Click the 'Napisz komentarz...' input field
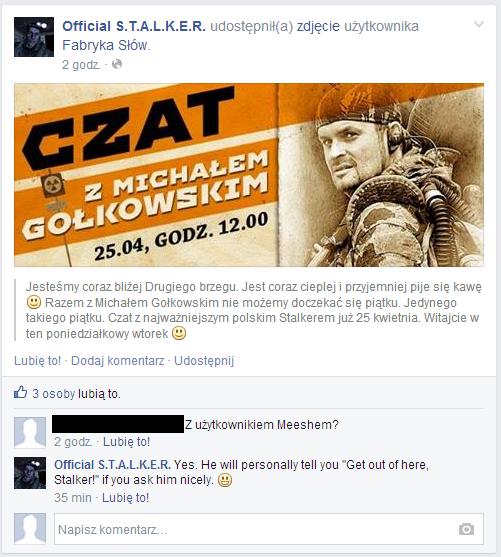Screen dimensions: 501x557 (269, 529)
